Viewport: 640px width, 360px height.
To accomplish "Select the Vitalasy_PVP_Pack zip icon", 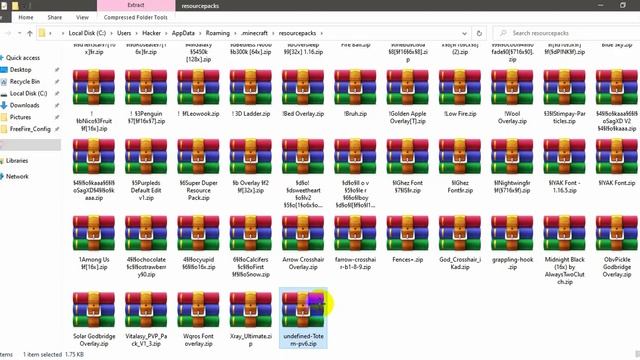I will 146,309.
